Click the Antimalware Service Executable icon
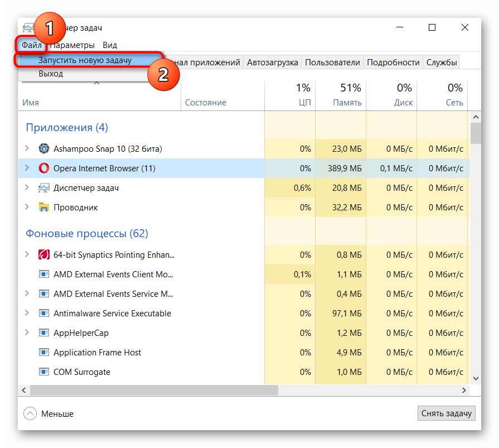 44,314
